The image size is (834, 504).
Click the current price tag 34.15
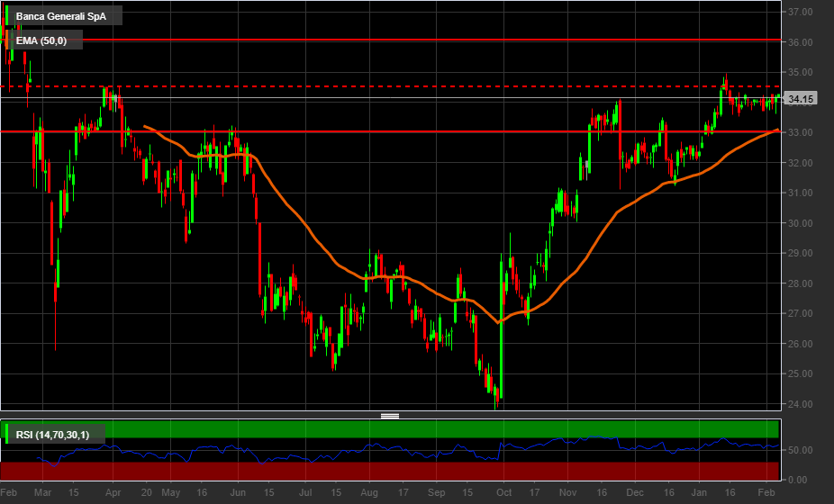coord(801,99)
